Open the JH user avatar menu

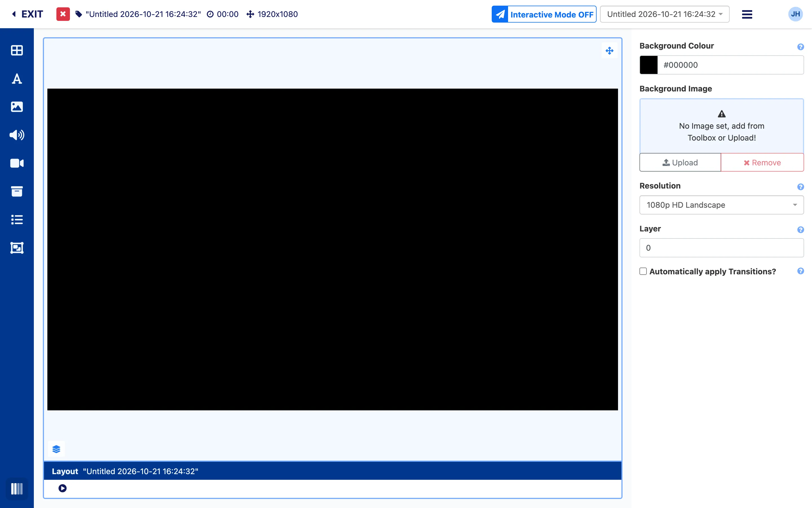coord(795,14)
